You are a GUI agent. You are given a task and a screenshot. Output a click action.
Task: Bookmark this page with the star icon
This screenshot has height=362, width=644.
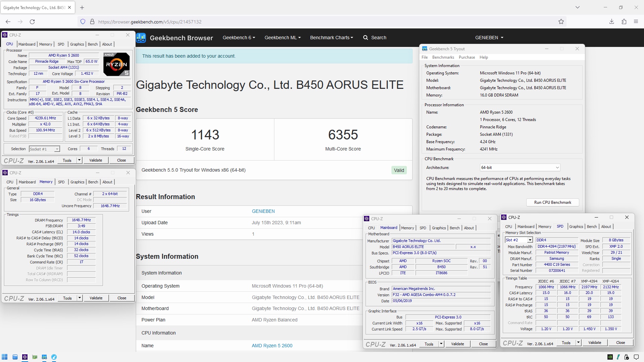pyautogui.click(x=561, y=22)
